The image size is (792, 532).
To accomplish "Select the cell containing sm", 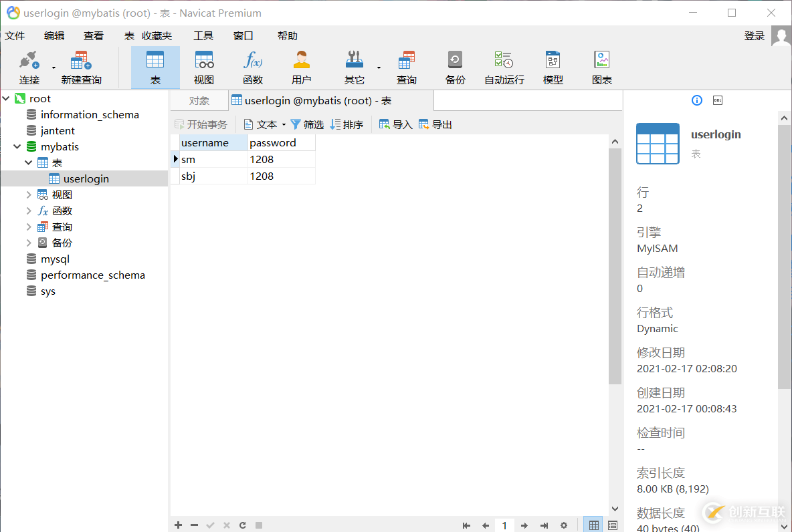I will [213, 160].
